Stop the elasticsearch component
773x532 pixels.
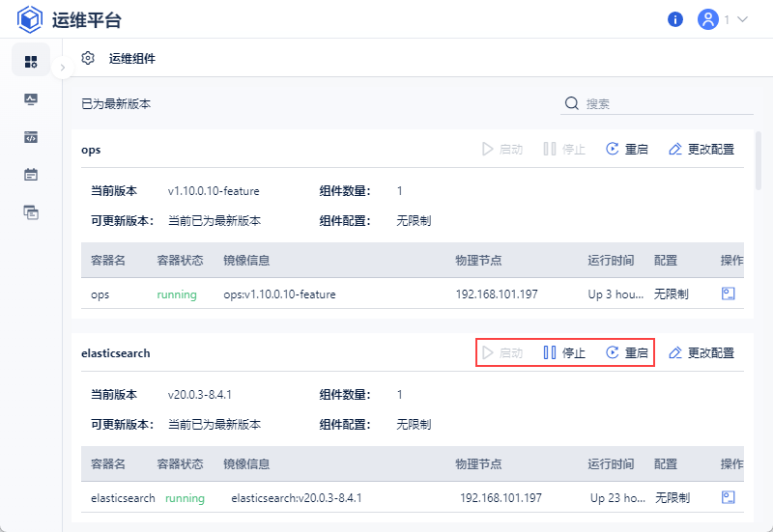564,352
